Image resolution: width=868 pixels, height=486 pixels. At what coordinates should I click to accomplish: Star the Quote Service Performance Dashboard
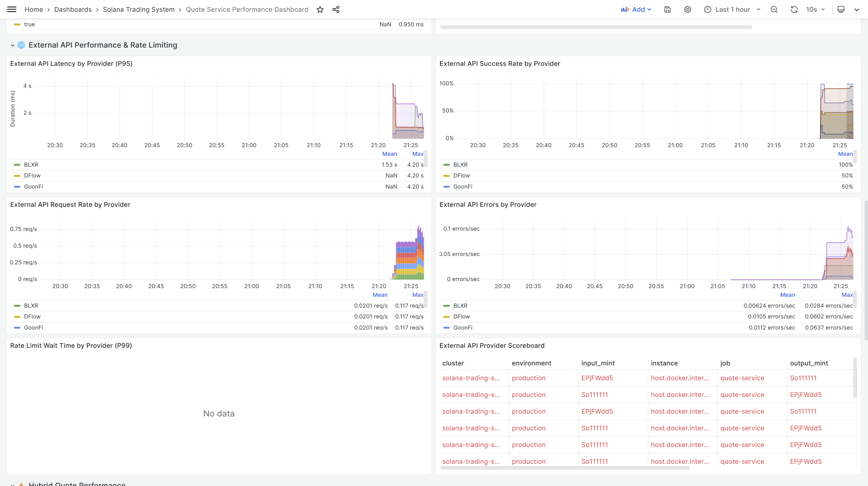[320, 10]
